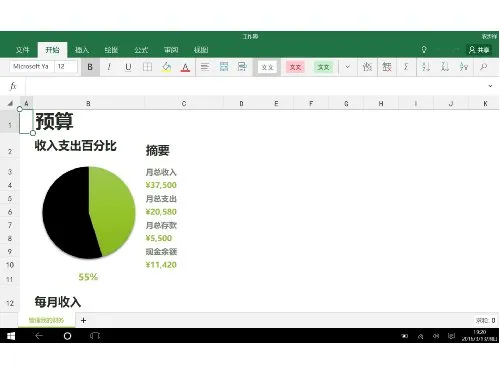Image resolution: width=500 pixels, height=375 pixels.
Task: Toggle bold formatting with the B button
Action: (90, 67)
